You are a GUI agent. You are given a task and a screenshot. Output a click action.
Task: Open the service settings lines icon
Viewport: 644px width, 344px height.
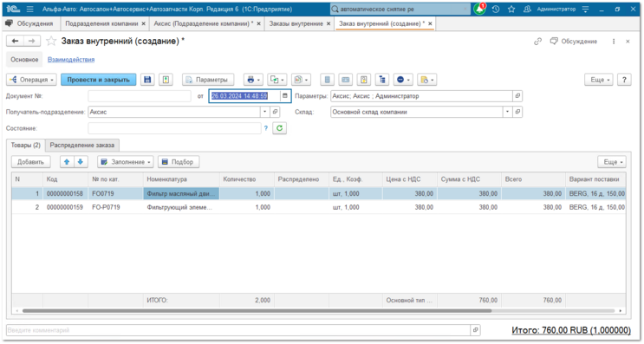point(586,9)
